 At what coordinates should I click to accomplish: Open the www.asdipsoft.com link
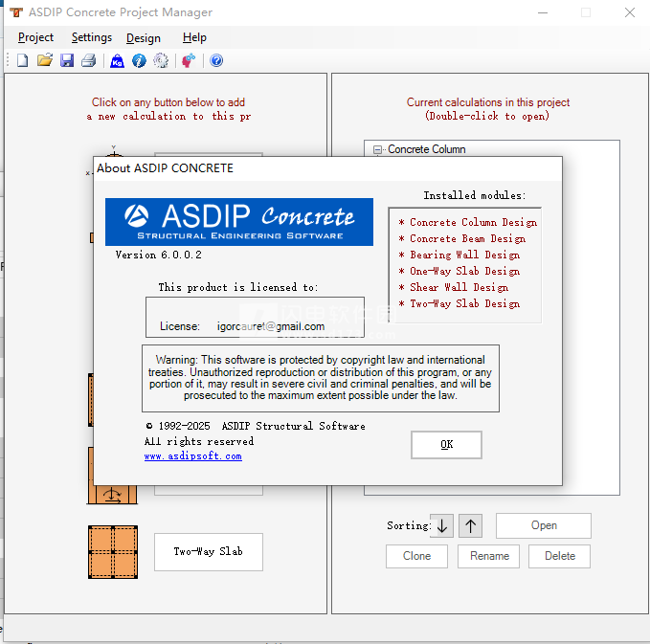coord(193,456)
